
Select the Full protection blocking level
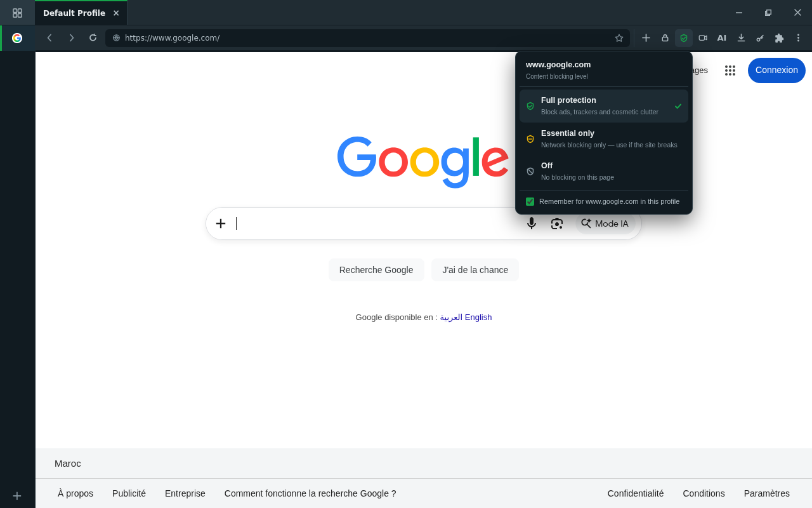[604, 106]
